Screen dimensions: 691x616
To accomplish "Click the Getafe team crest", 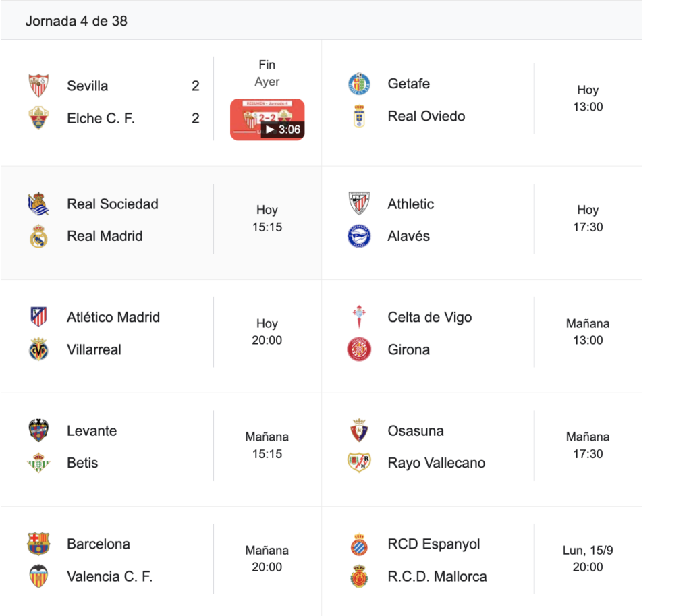I will 359,84.
